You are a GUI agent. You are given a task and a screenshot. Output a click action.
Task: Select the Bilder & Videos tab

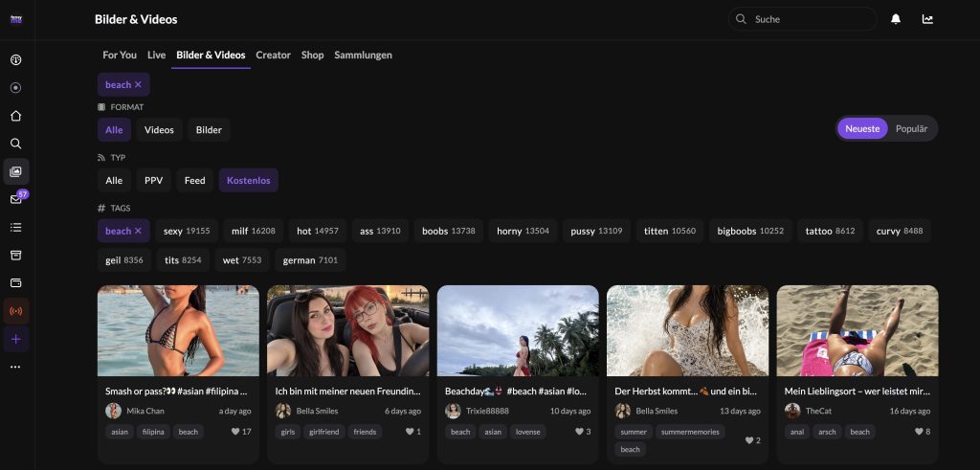tap(211, 55)
